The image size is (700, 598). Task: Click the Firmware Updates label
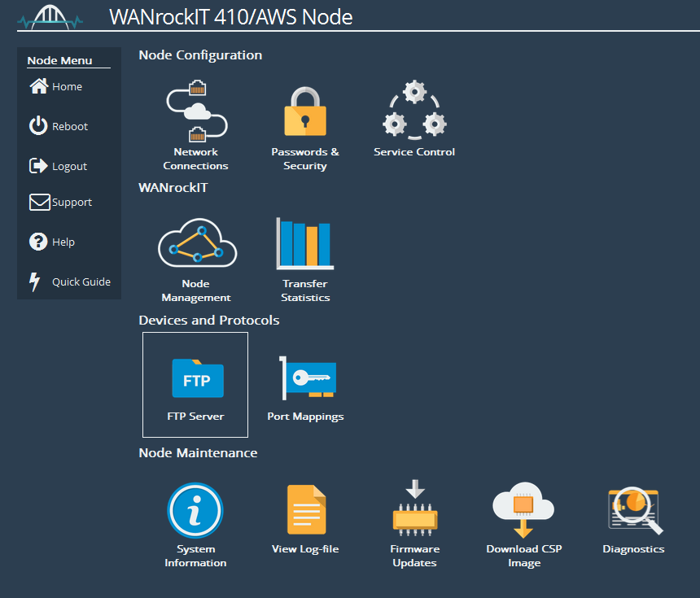coord(415,556)
